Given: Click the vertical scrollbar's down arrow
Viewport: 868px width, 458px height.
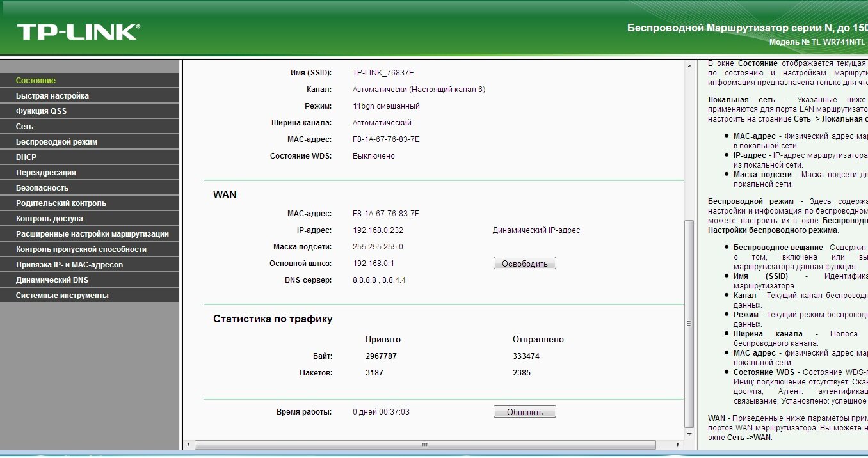Looking at the screenshot, I should (689, 434).
